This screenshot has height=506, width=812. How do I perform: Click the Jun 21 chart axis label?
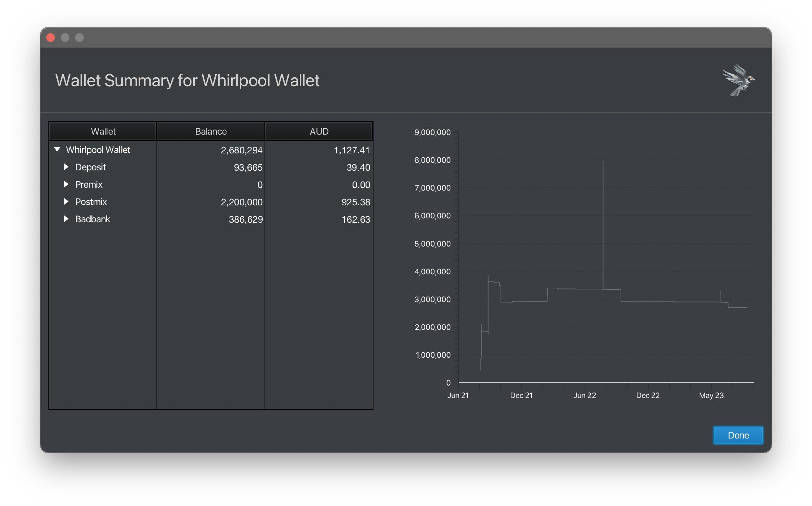458,395
